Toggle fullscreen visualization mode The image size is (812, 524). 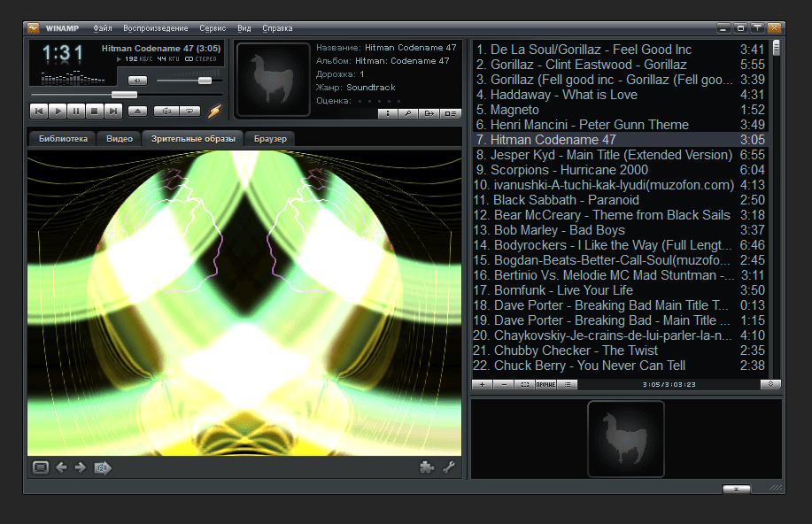(x=41, y=467)
